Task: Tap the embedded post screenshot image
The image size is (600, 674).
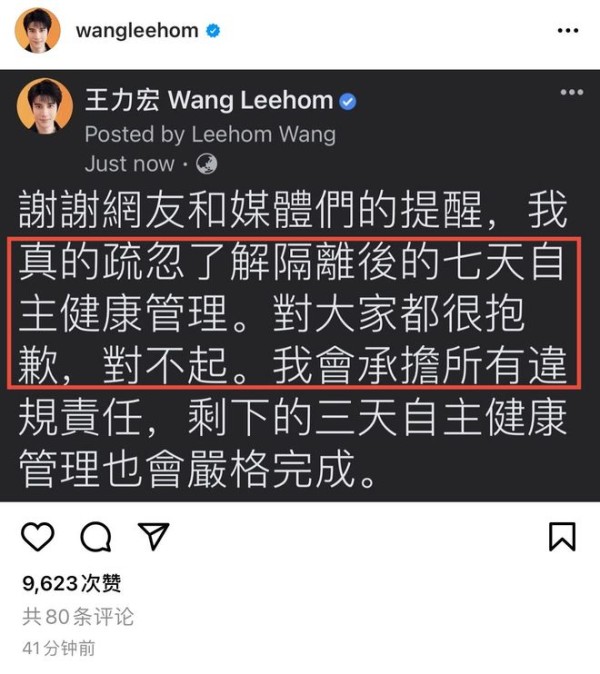Action: tap(300, 285)
